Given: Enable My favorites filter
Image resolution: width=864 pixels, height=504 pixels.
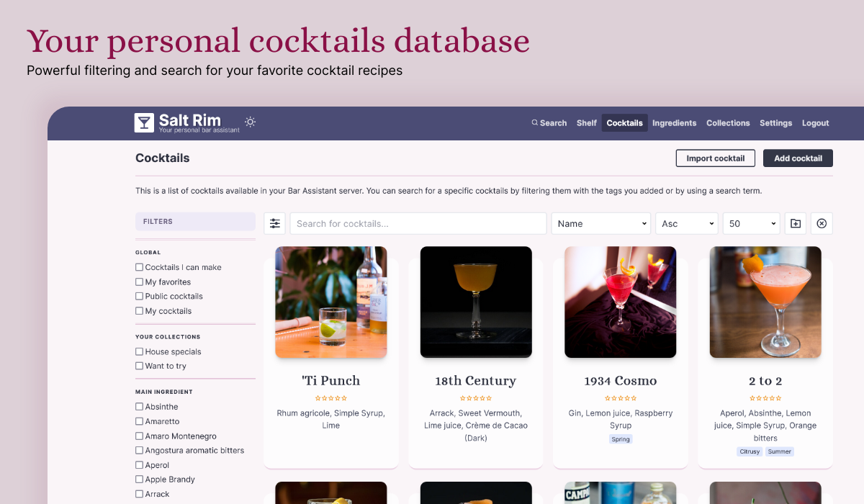Looking at the screenshot, I should click(140, 282).
